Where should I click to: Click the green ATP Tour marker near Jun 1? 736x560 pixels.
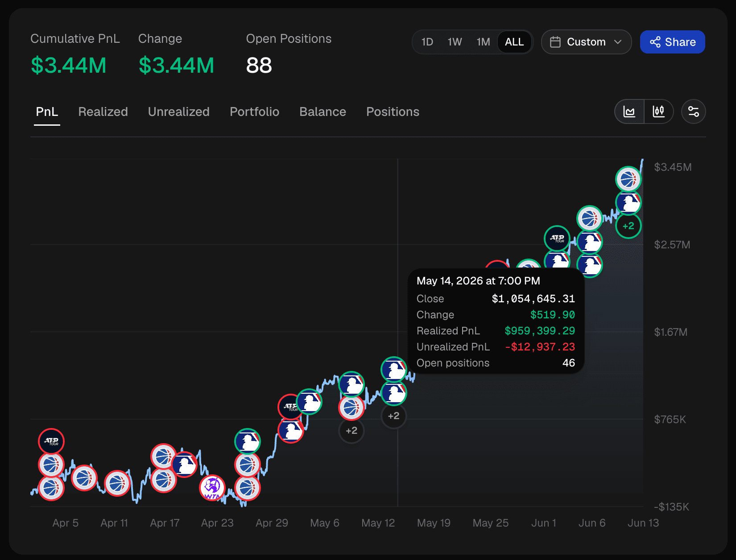(x=557, y=239)
